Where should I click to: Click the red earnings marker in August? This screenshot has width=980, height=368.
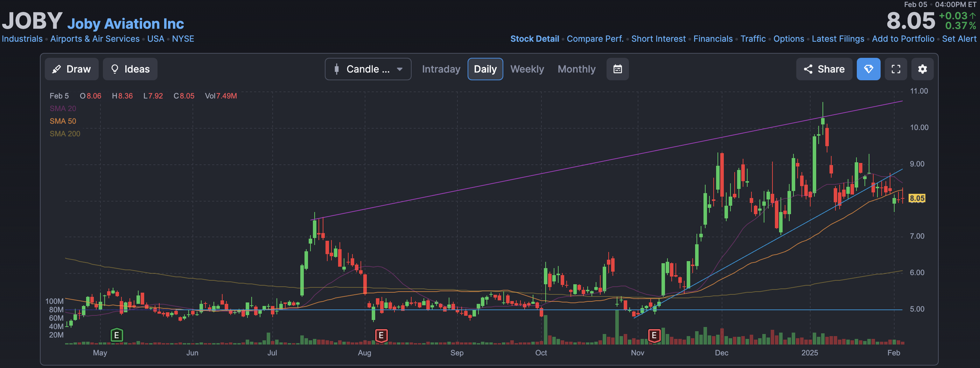[381, 335]
